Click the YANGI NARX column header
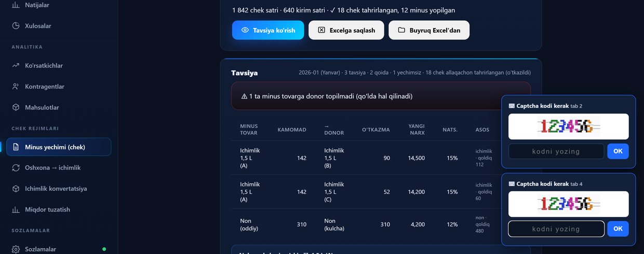The width and height of the screenshot is (644, 254). point(417,130)
